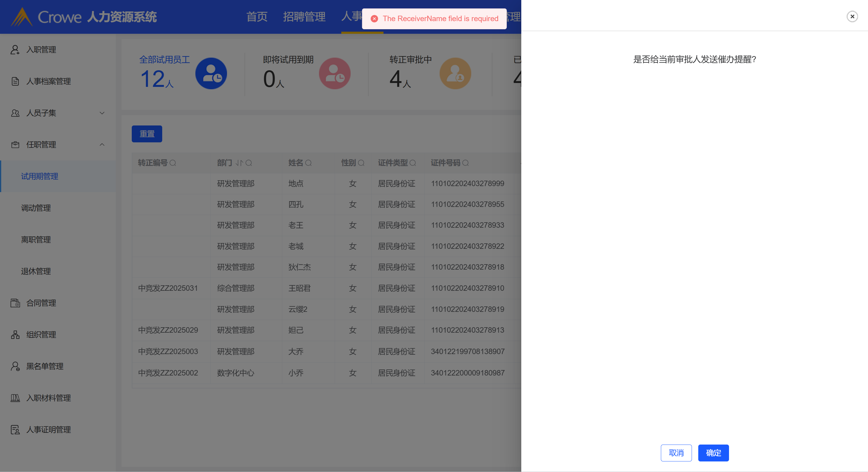Click the 入职管理 sidebar person icon
The height and width of the screenshot is (472, 868).
(x=15, y=49)
